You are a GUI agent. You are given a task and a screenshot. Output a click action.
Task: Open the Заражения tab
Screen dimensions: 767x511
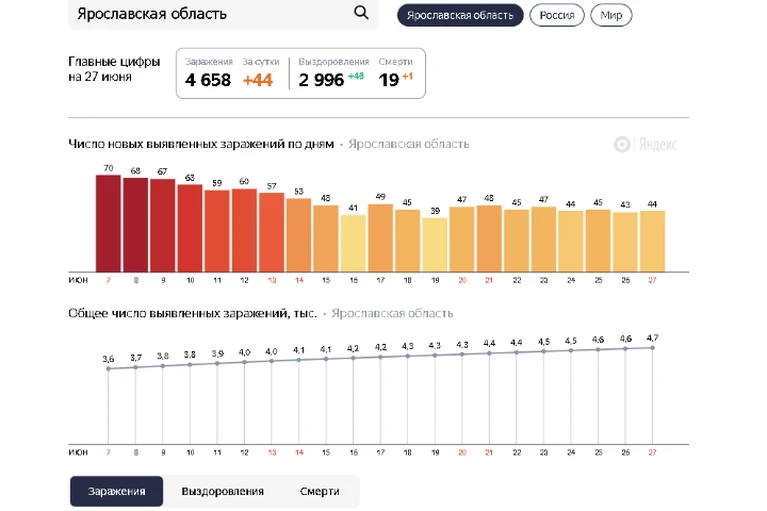click(116, 491)
